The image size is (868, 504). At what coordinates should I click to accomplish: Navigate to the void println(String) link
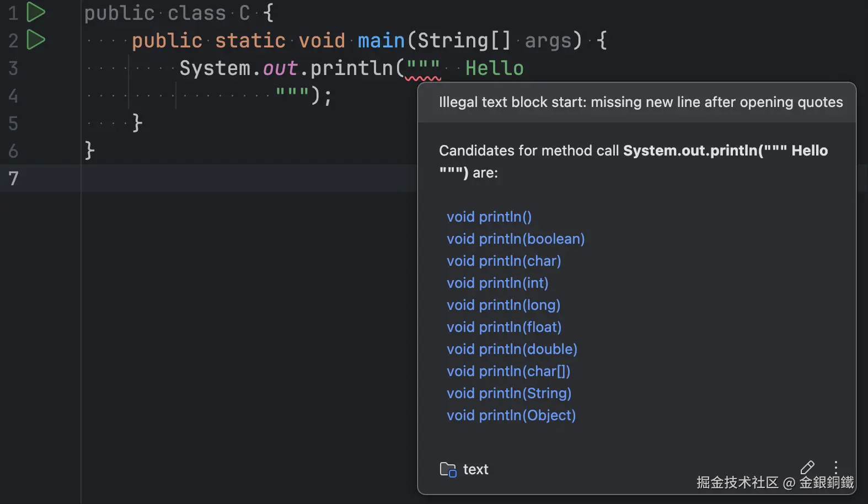(x=508, y=393)
